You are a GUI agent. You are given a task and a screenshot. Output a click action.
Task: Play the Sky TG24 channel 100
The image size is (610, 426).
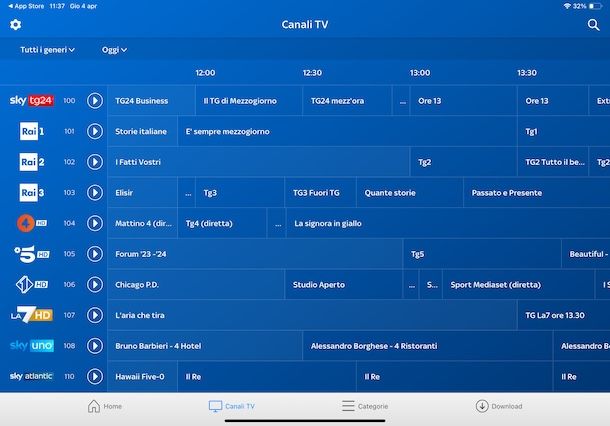click(95, 101)
